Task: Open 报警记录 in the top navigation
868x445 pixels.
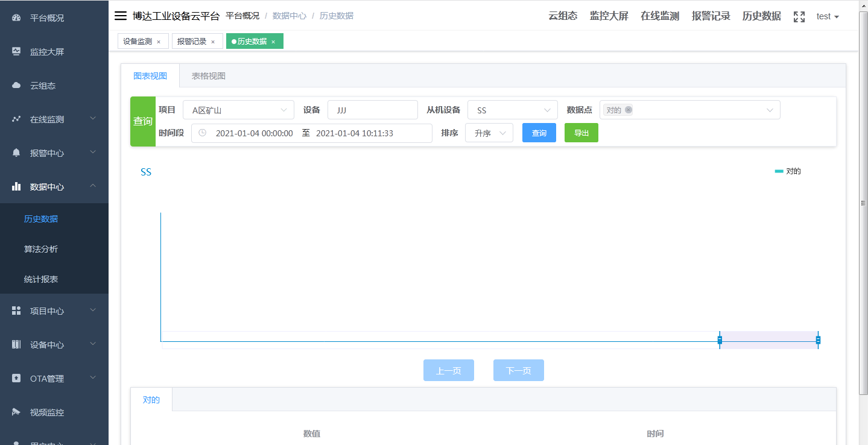Action: pyautogui.click(x=711, y=16)
